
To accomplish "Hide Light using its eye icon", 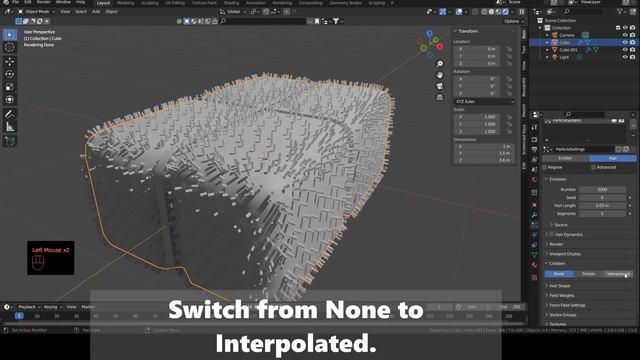I will pos(625,57).
